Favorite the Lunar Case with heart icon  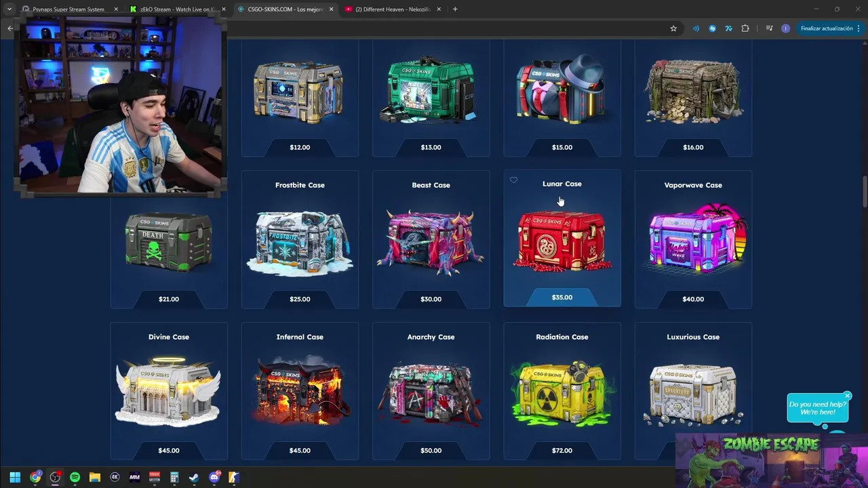pyautogui.click(x=513, y=180)
